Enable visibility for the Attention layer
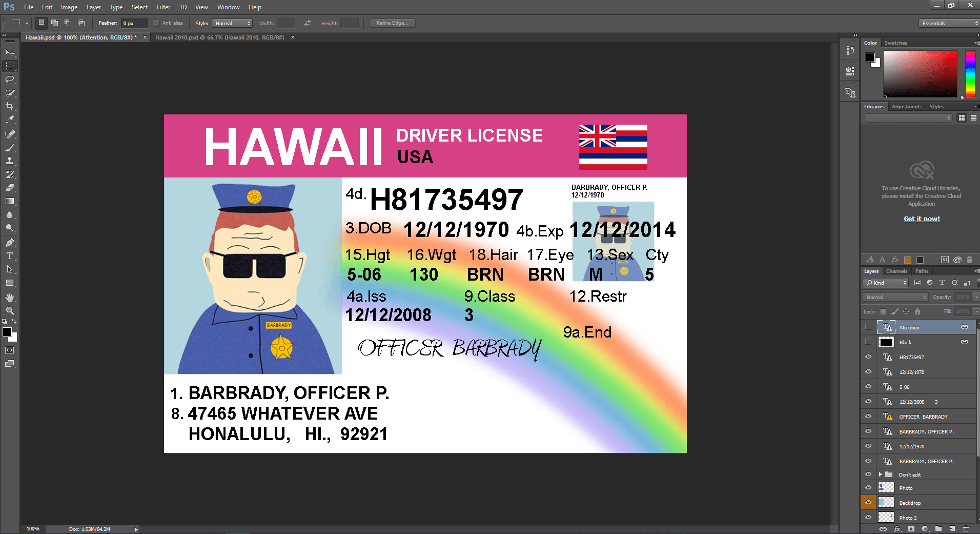The width and height of the screenshot is (980, 534). click(x=868, y=327)
